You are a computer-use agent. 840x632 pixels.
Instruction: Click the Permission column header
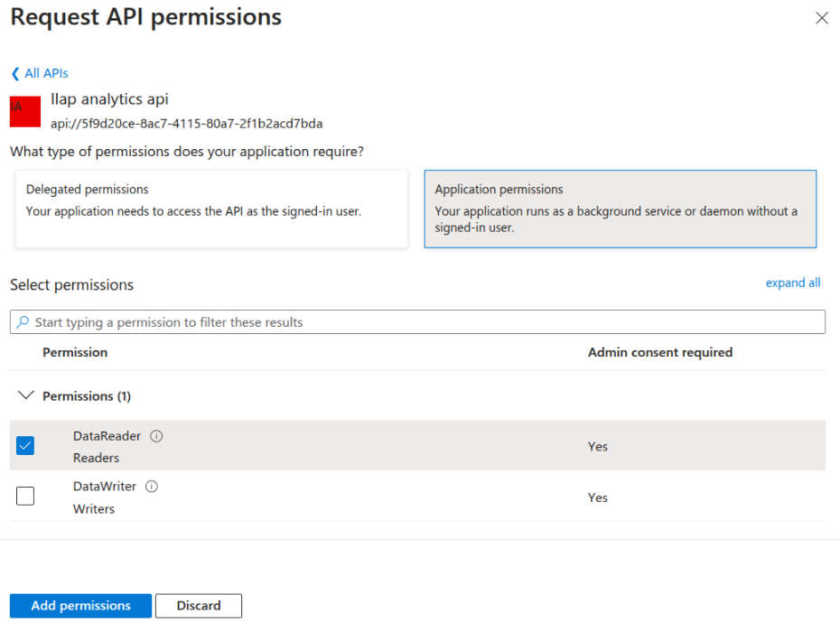pyautogui.click(x=75, y=352)
